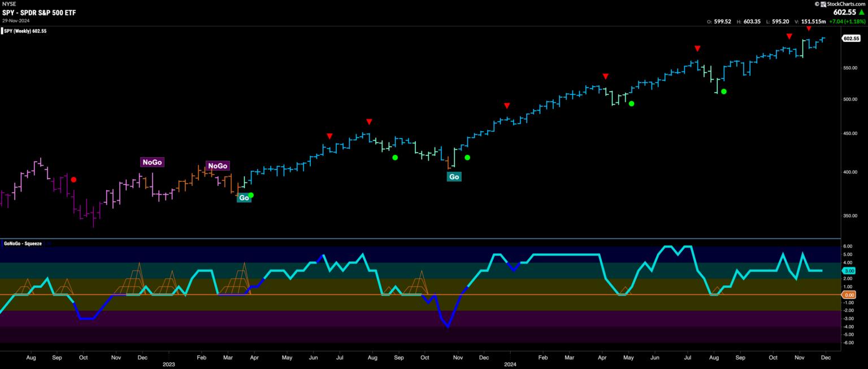Select the Go flag near late October 2023
This screenshot has height=369, width=868.
(454, 176)
